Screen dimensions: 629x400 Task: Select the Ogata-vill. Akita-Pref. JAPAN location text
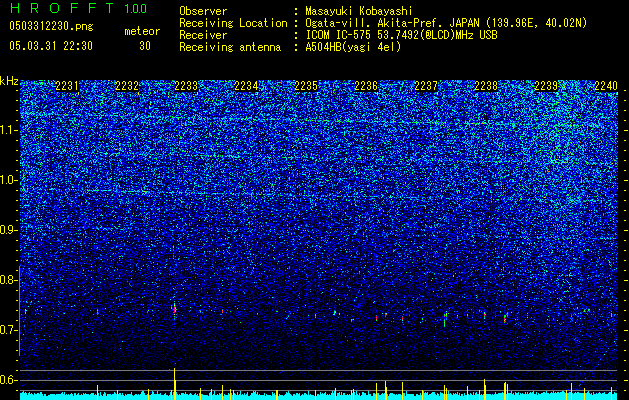point(446,23)
